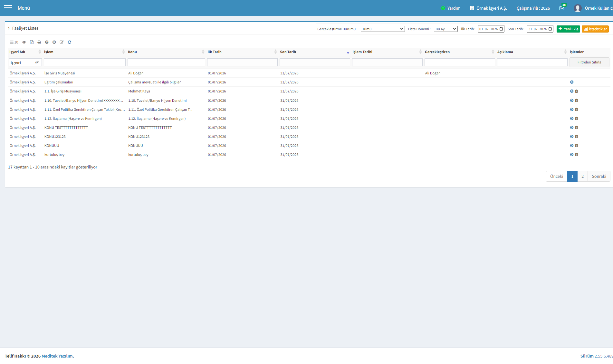
Task: Open the Yardım menu item
Action: 451,8
